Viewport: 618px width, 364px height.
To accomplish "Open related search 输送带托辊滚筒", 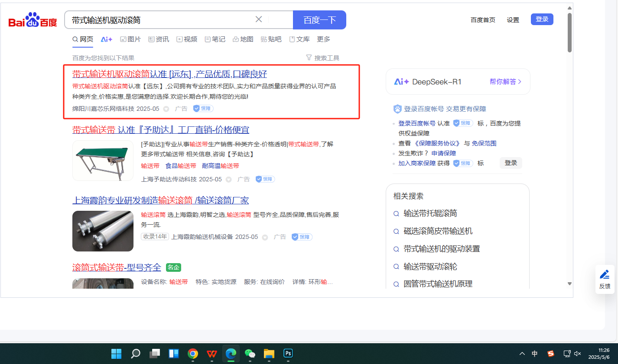I will coord(430,213).
